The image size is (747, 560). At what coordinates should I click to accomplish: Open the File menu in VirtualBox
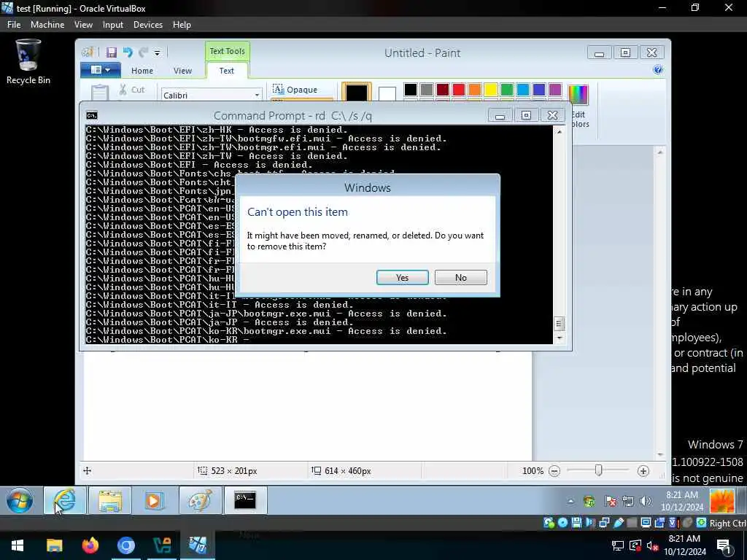pyautogui.click(x=14, y=25)
